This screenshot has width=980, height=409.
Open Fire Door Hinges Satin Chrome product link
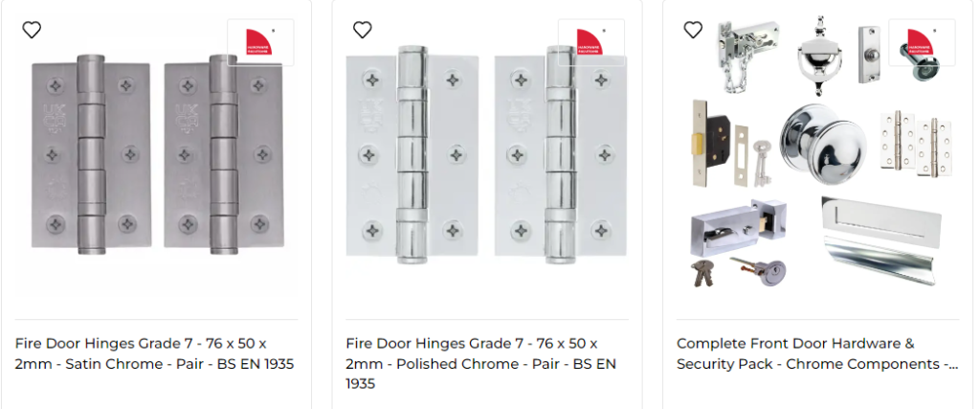tap(154, 353)
